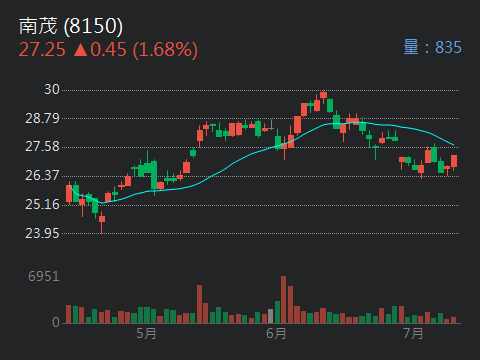The image size is (480, 360).
Task: Click the highest red candlestick near 30
Action: pos(323,97)
